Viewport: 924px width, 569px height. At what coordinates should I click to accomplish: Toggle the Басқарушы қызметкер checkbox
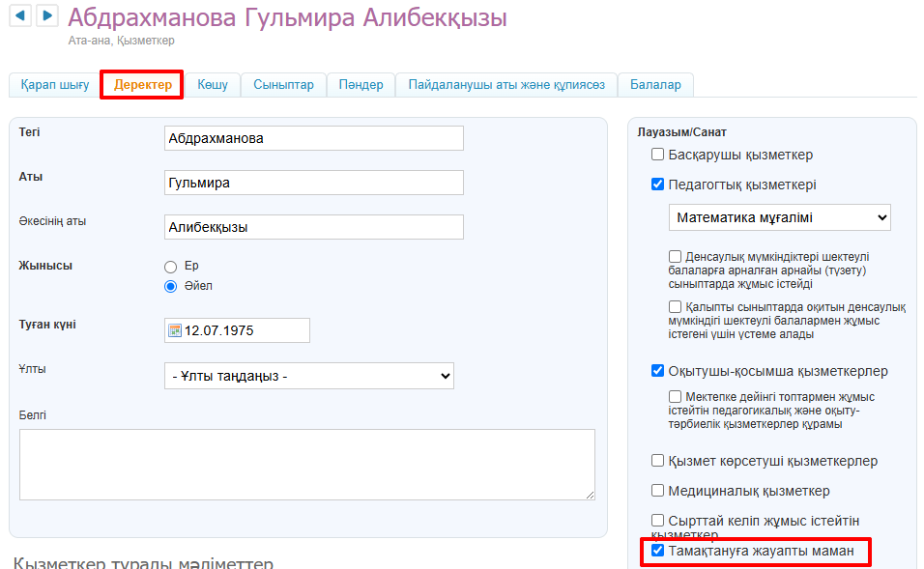(x=658, y=155)
